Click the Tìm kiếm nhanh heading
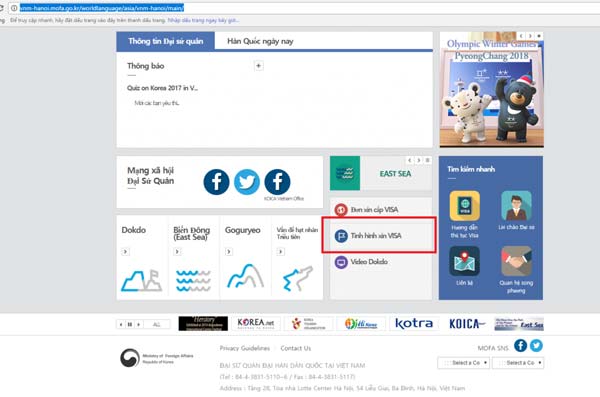Viewport: 600px width, 397px height. click(x=471, y=169)
